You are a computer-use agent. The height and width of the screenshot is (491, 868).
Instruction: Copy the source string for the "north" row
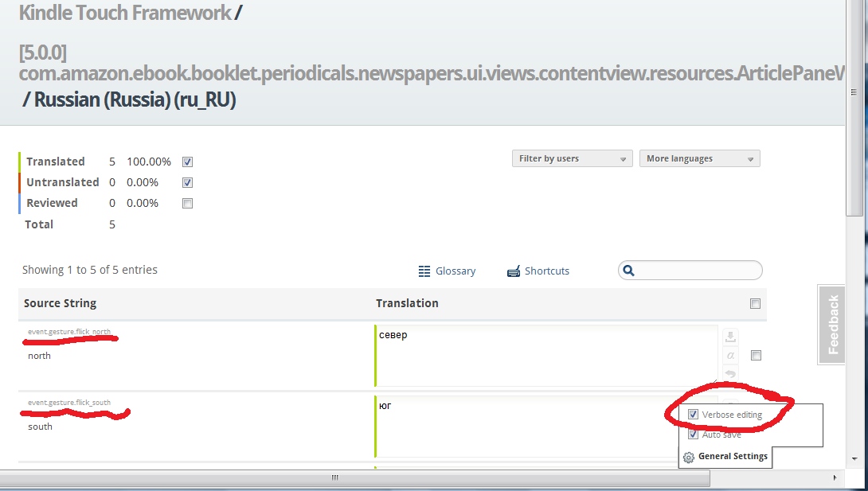[730, 336]
